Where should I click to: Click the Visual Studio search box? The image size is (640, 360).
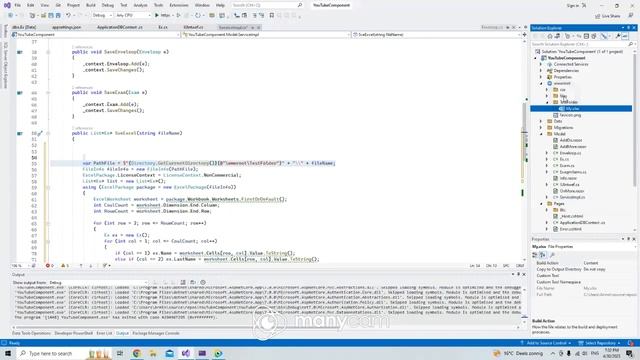coord(267,5)
